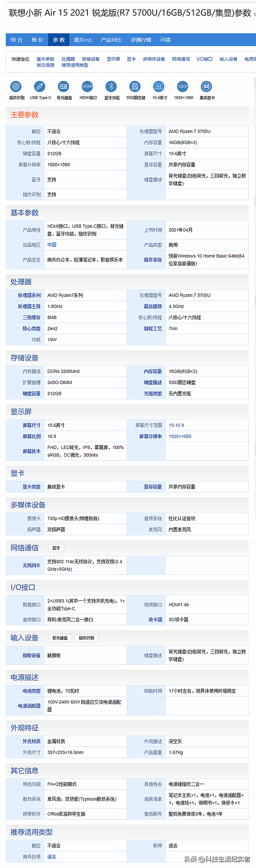The height and width of the screenshot is (868, 256).
Task: Click the Fn+Q性能模式 feature value
Action: 62,784
